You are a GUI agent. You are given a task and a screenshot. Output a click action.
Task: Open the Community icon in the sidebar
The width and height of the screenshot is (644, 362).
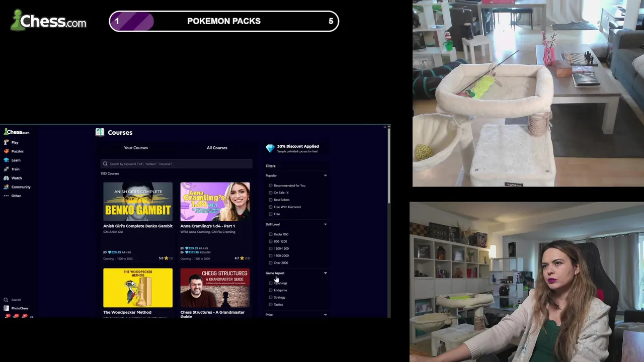click(6, 187)
